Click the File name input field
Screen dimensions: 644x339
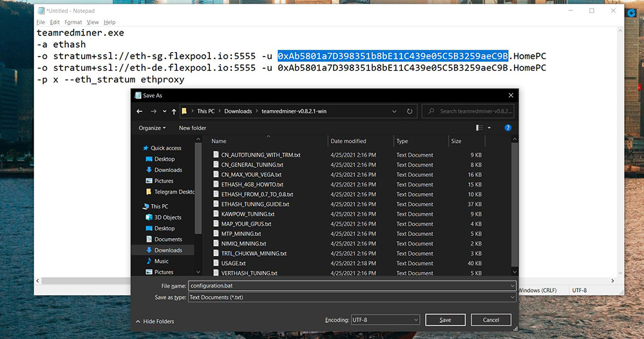(x=352, y=286)
